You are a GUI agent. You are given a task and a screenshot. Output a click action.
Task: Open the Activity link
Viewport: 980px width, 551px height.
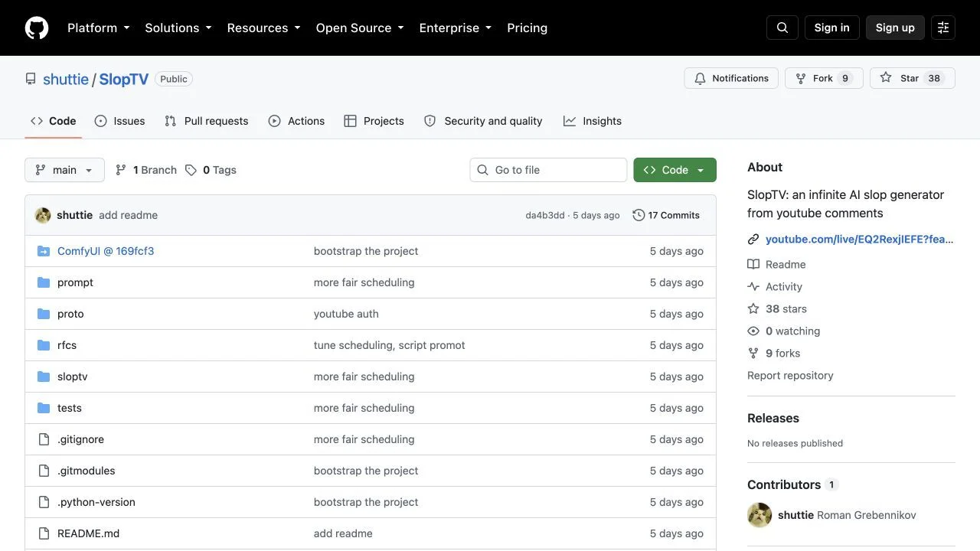point(775,286)
